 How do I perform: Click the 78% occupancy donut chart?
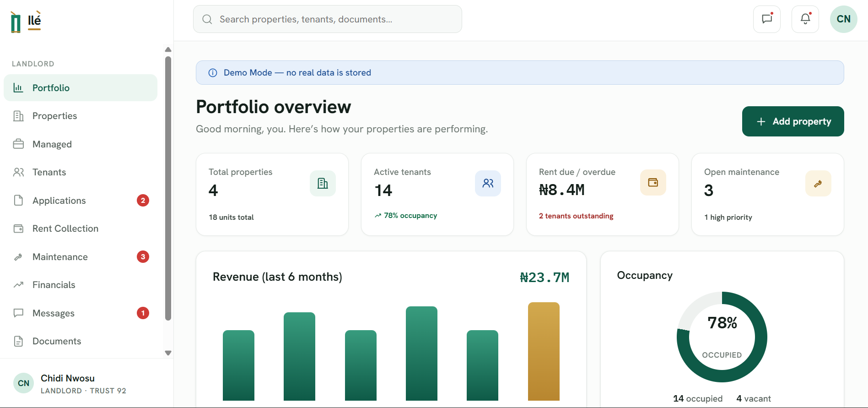722,337
